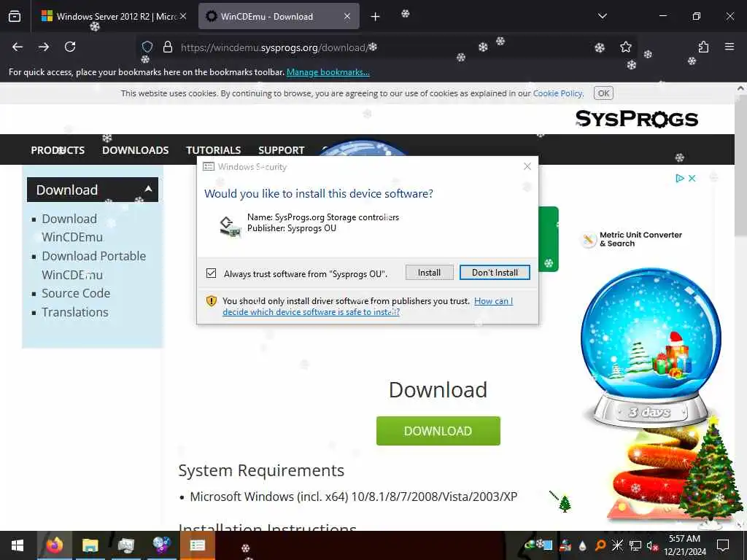747x560 pixels.
Task: Open Download Portable WinCDEmu sidebar link
Action: [x=94, y=265]
